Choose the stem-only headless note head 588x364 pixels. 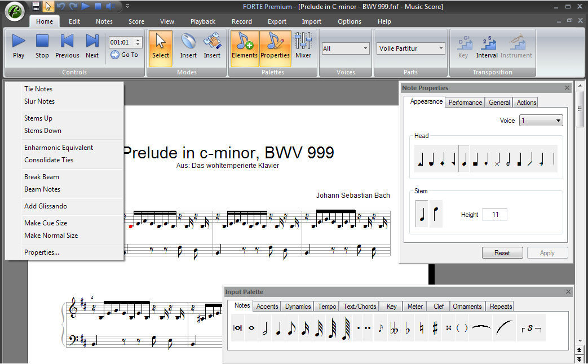tap(554, 158)
